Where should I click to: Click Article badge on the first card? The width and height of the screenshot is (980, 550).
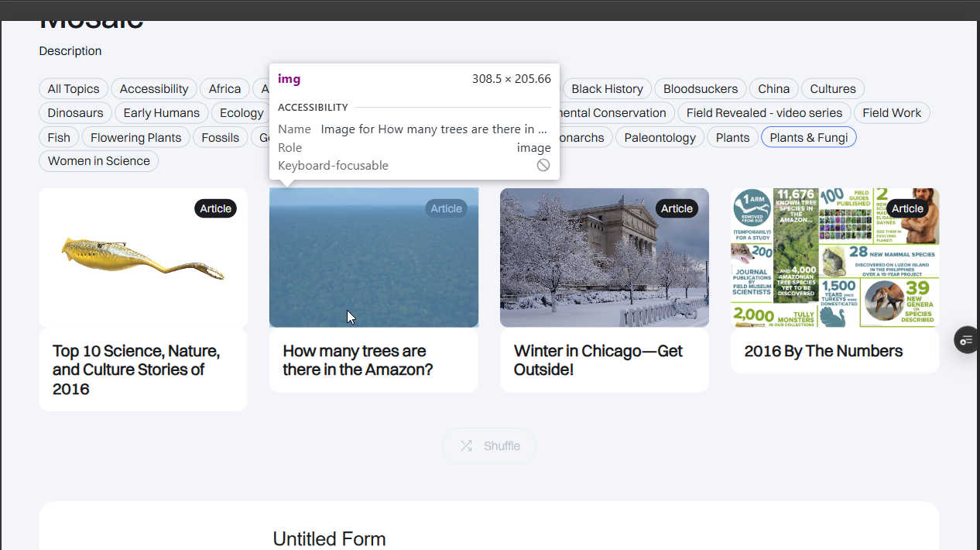point(215,208)
